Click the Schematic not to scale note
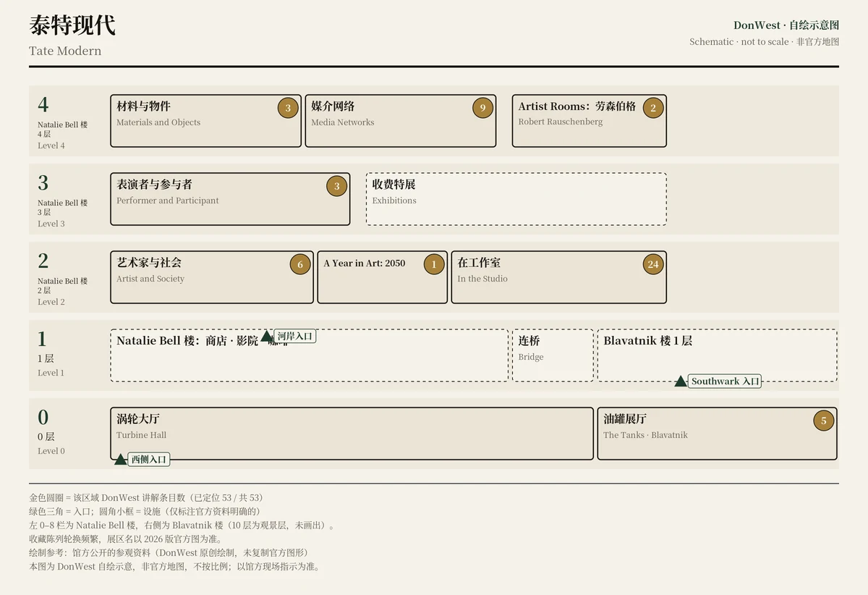This screenshot has width=868, height=595. (765, 42)
